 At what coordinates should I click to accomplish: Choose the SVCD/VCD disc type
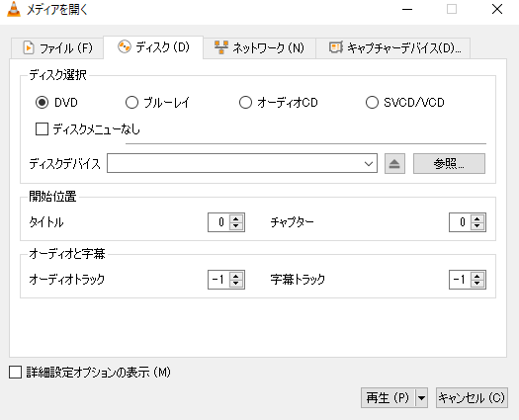(x=372, y=103)
